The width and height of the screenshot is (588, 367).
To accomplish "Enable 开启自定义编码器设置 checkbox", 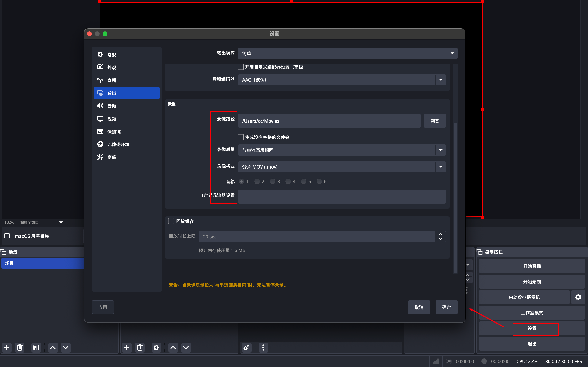I will [x=241, y=67].
